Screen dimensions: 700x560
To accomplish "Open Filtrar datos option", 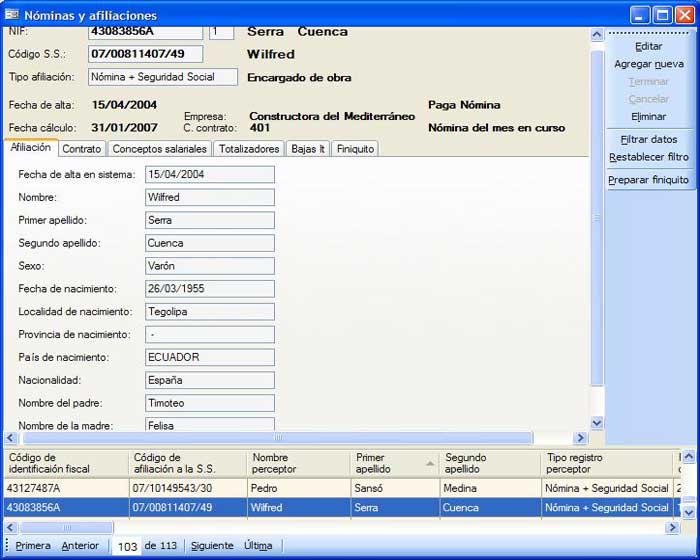I will click(648, 140).
